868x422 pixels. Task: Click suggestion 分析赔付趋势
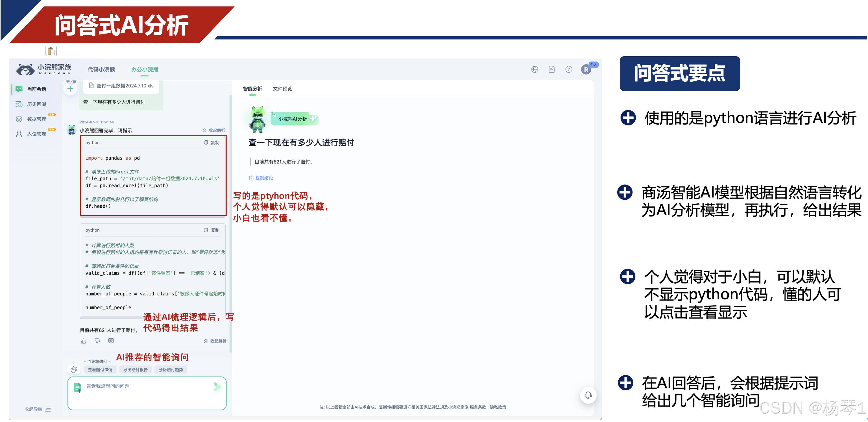171,370
